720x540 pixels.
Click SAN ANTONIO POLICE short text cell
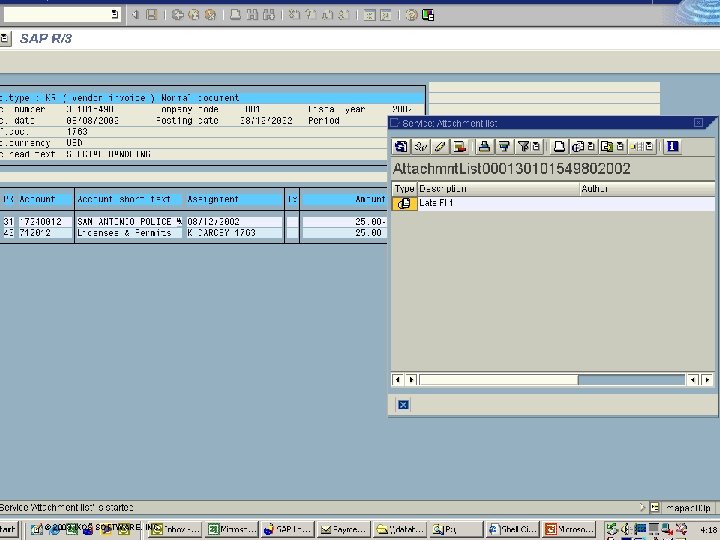129,222
